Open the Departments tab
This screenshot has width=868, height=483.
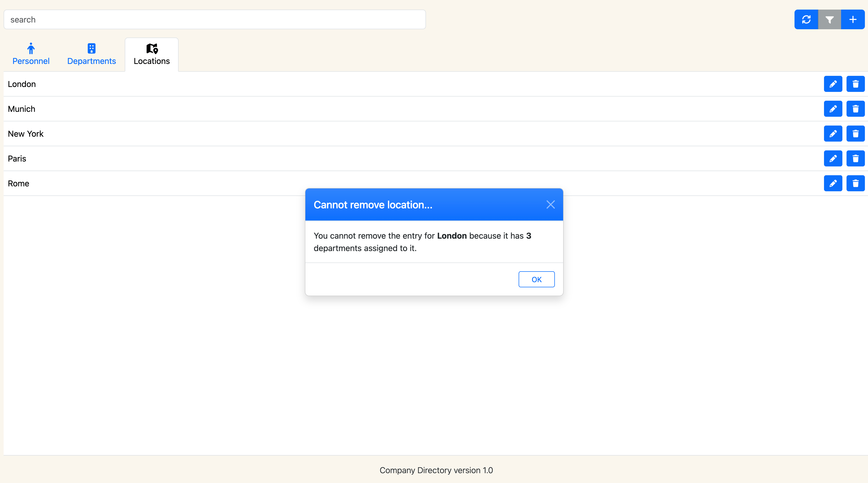click(x=91, y=54)
